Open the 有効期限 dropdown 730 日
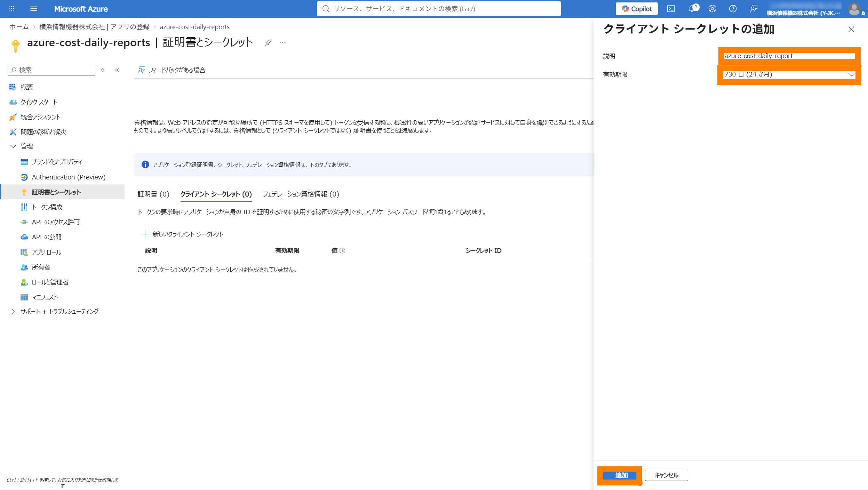Screen dimensions: 868x490 click(789, 74)
